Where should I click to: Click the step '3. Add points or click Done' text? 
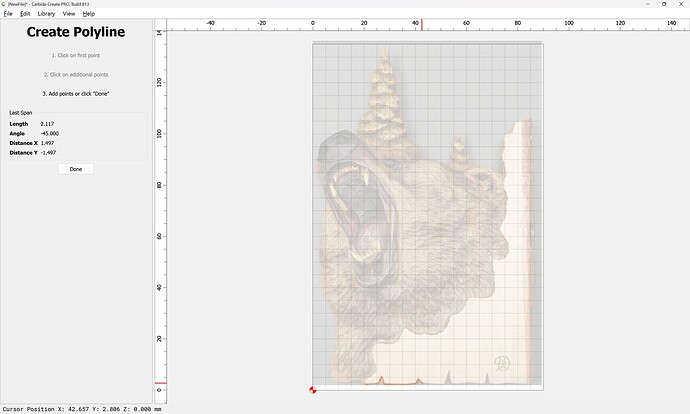coord(76,94)
